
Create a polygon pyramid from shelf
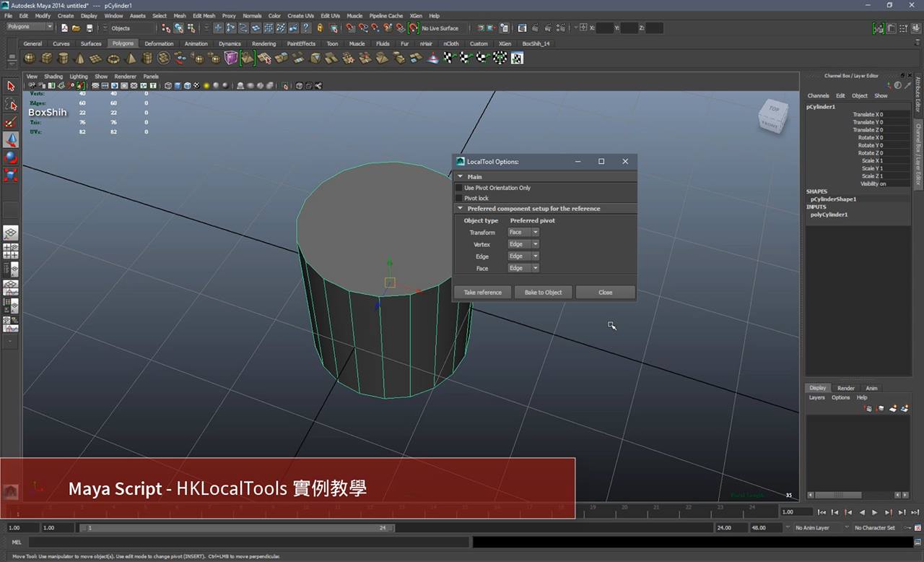point(131,58)
